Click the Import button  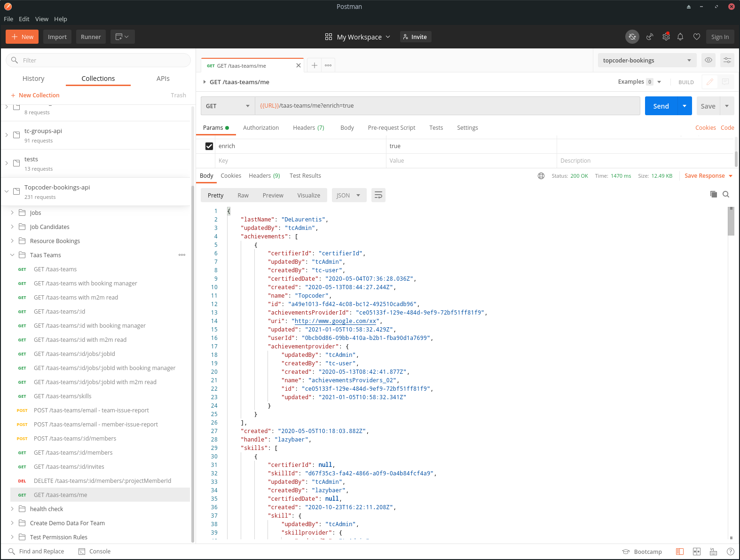57,37
